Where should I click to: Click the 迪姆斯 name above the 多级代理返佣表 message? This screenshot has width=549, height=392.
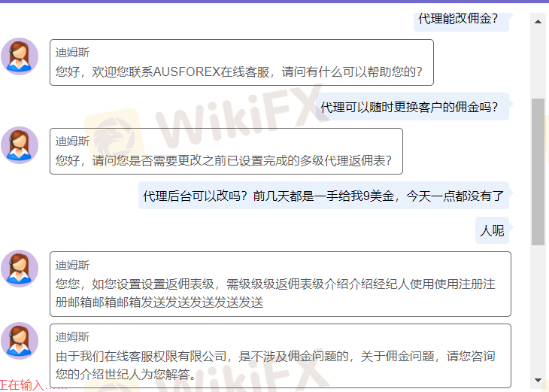pos(72,141)
